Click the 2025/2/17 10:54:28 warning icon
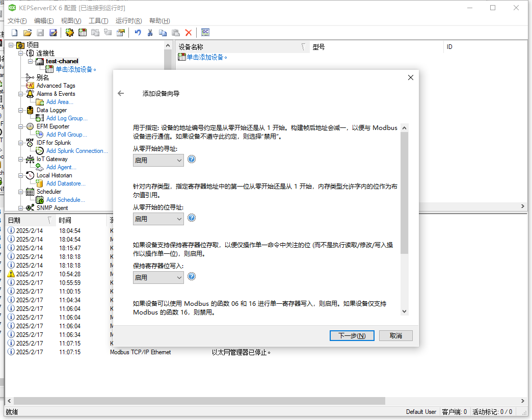532x420 pixels. tap(11, 274)
